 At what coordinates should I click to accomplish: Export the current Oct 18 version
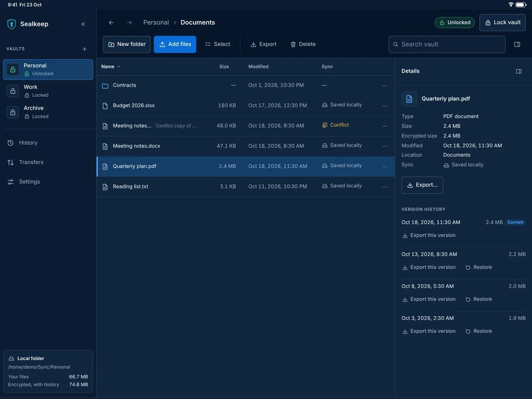(x=429, y=235)
